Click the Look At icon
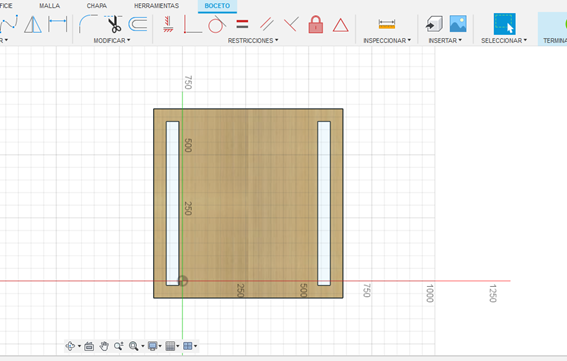The width and height of the screenshot is (567, 361). 89,347
